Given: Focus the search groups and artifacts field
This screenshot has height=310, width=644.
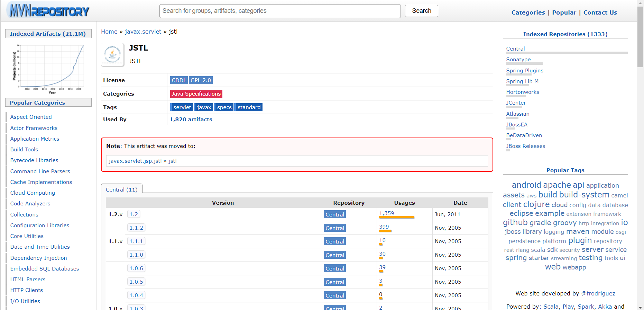Looking at the screenshot, I should pyautogui.click(x=280, y=11).
